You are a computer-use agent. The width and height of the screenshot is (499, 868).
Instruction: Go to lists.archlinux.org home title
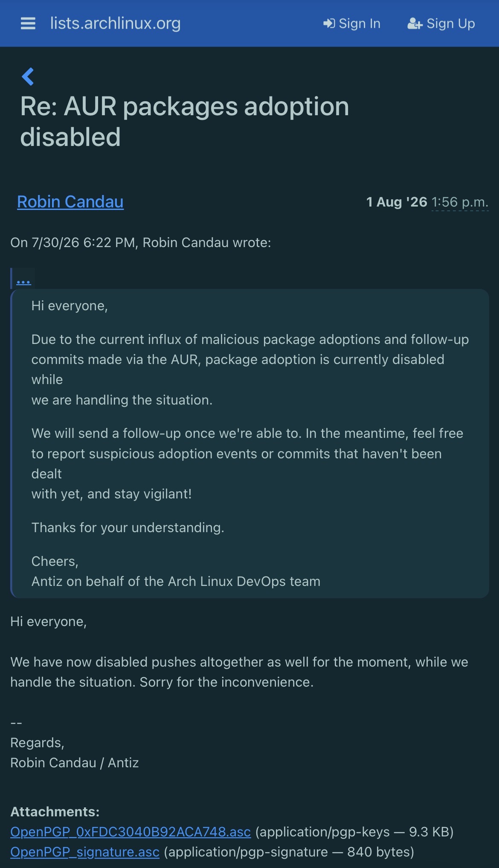click(116, 23)
